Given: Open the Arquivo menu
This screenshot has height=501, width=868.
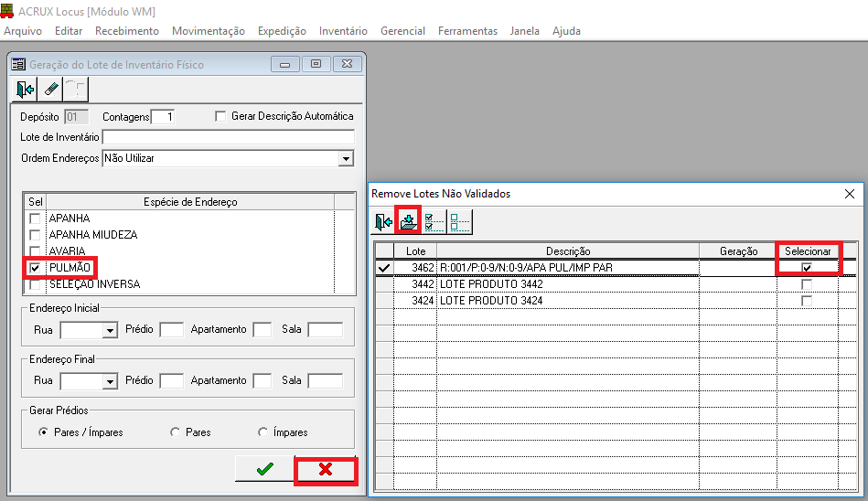Looking at the screenshot, I should [x=23, y=31].
